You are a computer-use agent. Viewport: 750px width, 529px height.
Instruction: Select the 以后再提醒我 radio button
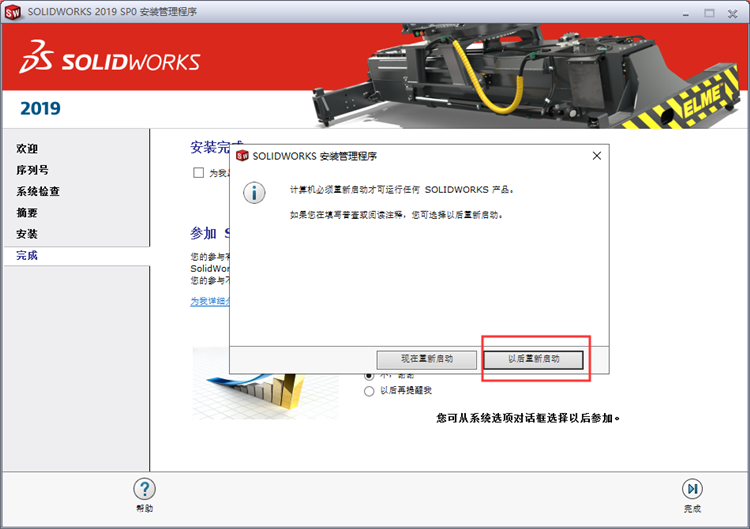coord(369,391)
